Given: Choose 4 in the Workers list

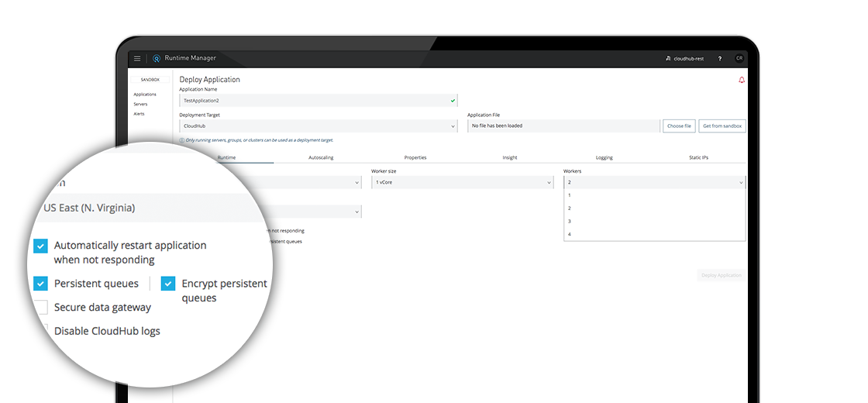Looking at the screenshot, I should (654, 234).
